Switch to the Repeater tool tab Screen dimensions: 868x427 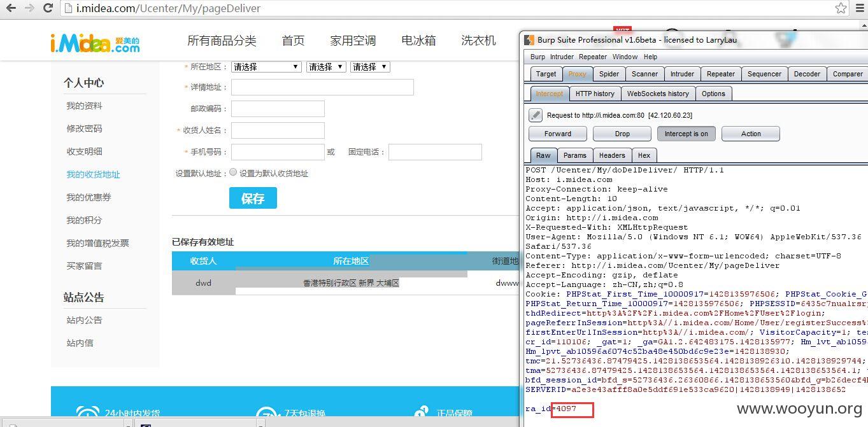pyautogui.click(x=721, y=74)
